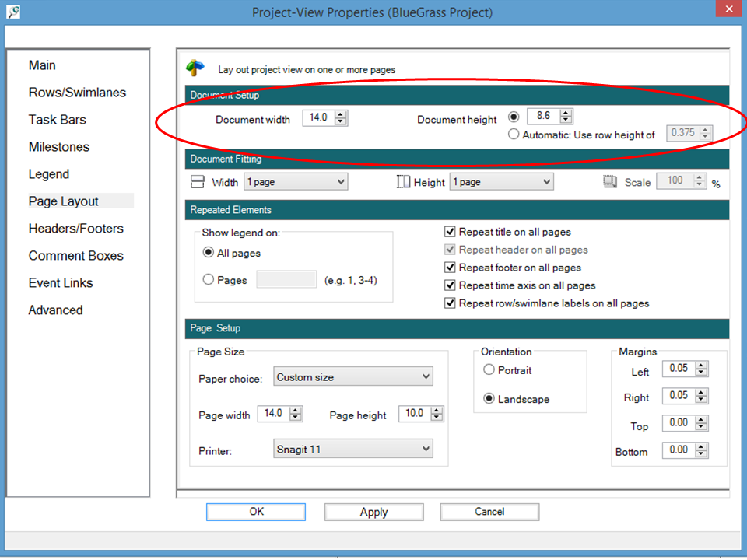This screenshot has height=560, width=747.
Task: Click the row height 0.375 field
Action: [683, 133]
